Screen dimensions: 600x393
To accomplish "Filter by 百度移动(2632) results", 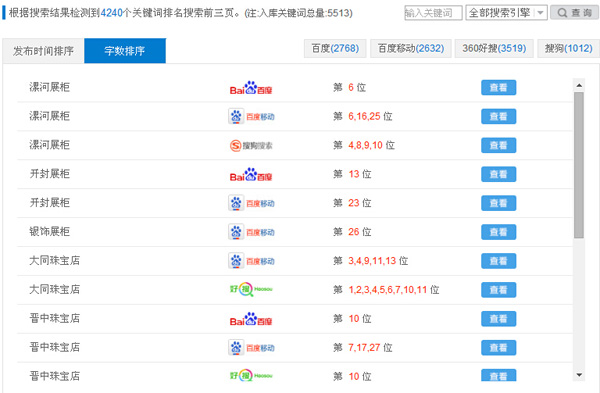I will point(411,49).
